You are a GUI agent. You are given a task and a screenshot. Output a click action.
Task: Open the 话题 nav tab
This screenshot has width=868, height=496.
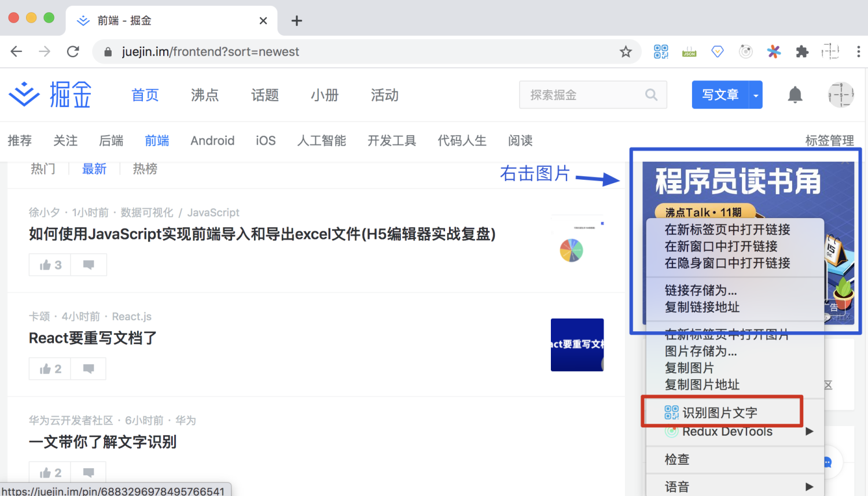pyautogui.click(x=265, y=95)
